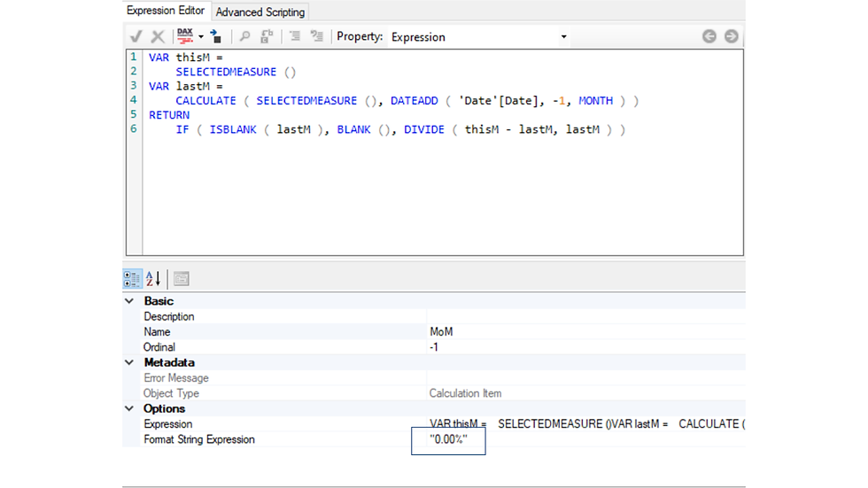Click ISBLANK function on line 6
Viewport: 868px width, 488px height.
tap(232, 129)
